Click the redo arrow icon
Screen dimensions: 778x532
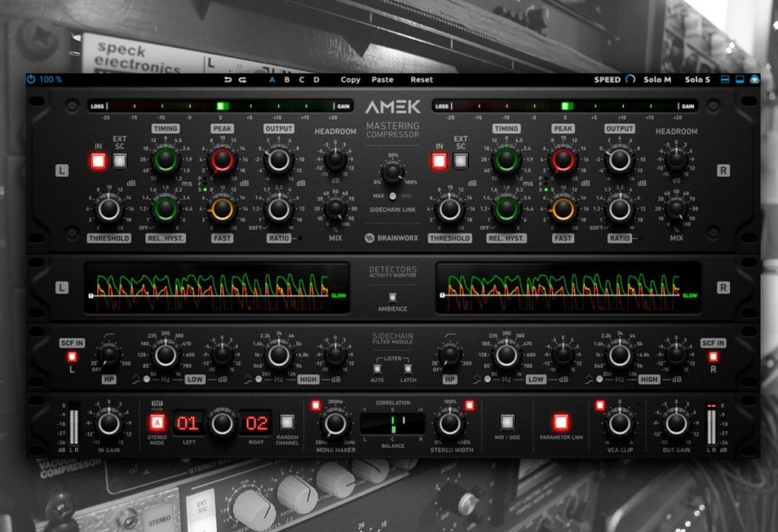242,79
